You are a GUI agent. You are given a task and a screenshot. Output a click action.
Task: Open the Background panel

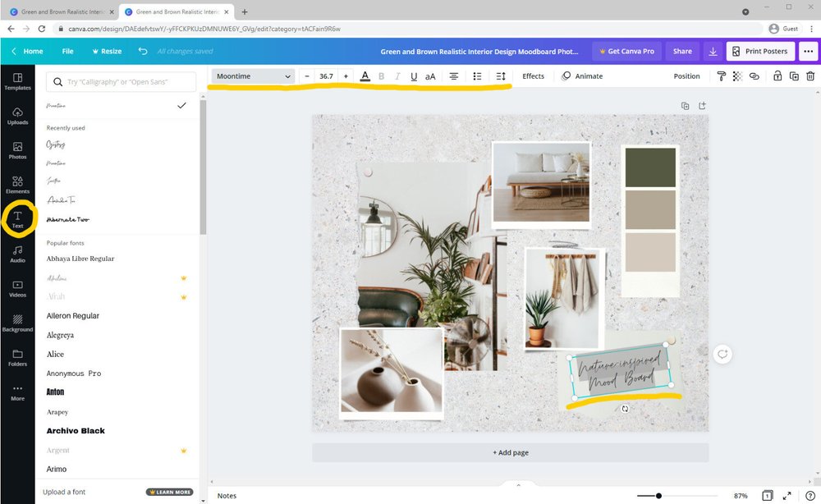click(x=17, y=323)
